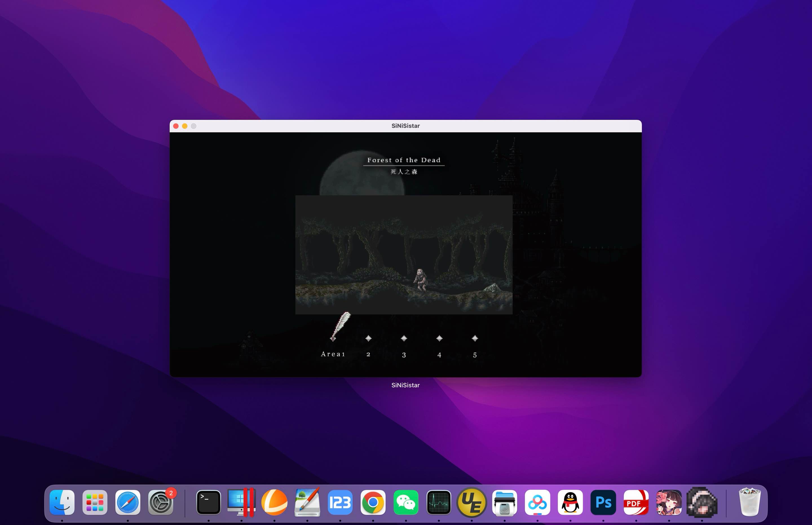Screen dimensions: 812x525
Task: Launch UltraEdit from the Dock
Action: point(471,502)
